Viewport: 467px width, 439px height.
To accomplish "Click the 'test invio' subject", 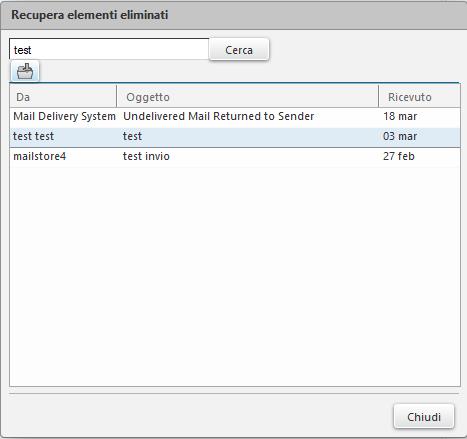I will (x=146, y=156).
